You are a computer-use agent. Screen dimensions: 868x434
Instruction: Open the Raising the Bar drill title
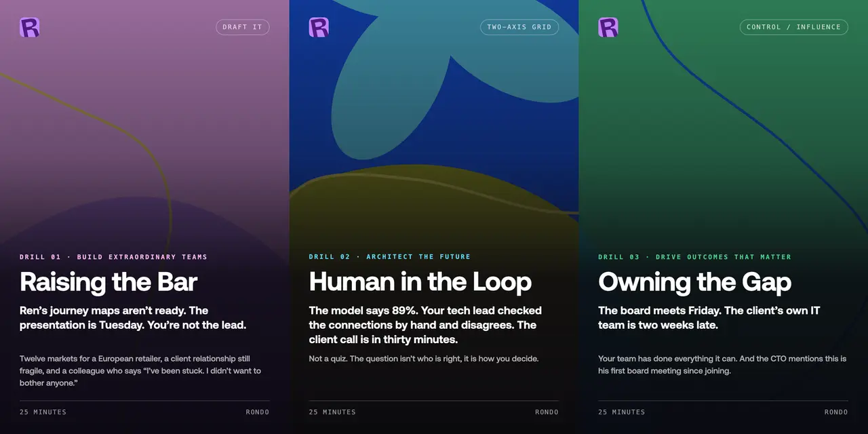click(x=108, y=282)
